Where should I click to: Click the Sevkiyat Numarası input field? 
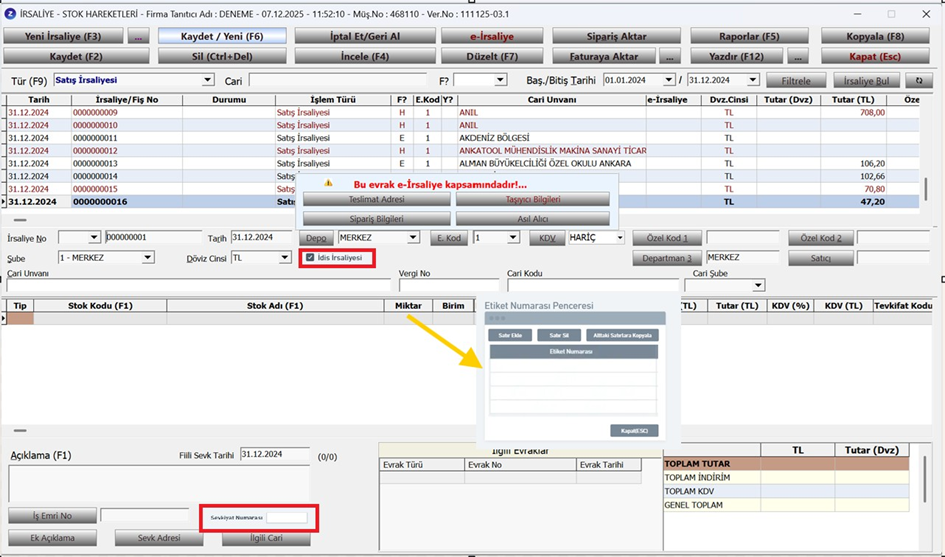point(287,518)
